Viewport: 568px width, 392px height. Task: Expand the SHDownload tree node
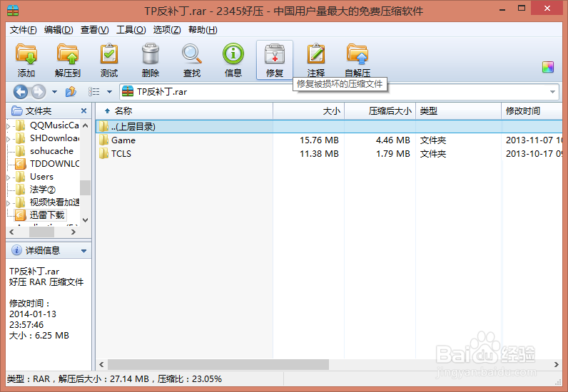click(x=9, y=139)
